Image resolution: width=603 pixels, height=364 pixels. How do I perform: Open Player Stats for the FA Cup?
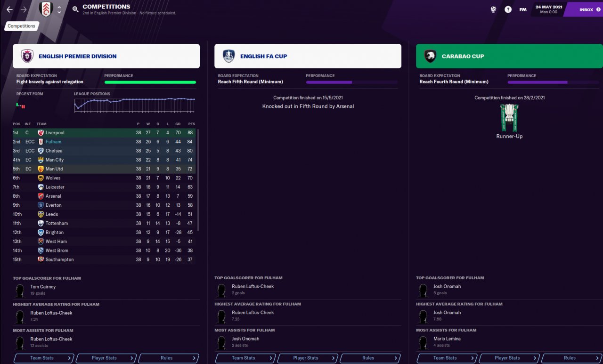coord(307,358)
